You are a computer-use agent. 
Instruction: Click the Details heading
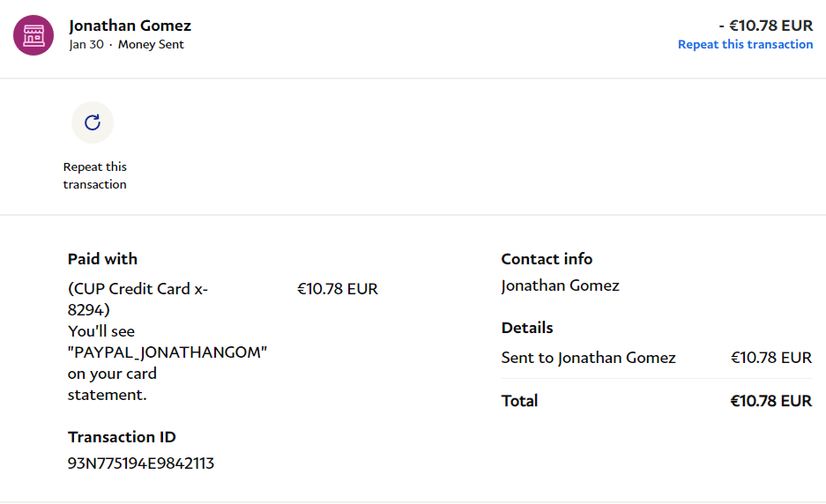(527, 328)
